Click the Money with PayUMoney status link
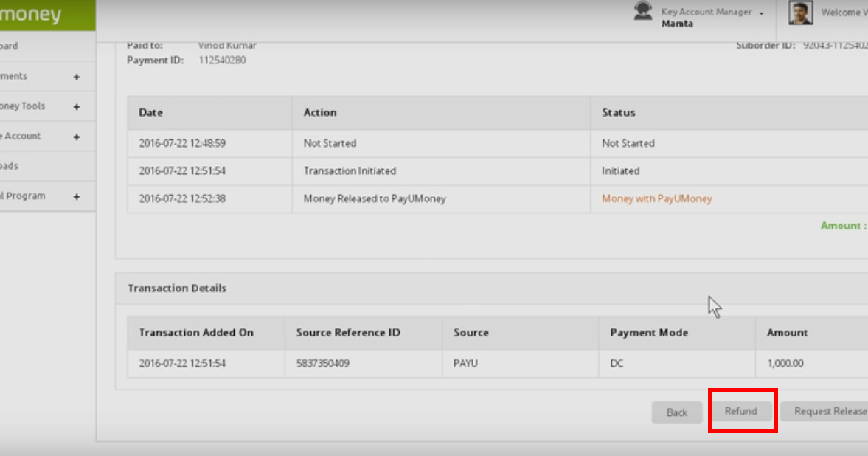 click(x=657, y=198)
